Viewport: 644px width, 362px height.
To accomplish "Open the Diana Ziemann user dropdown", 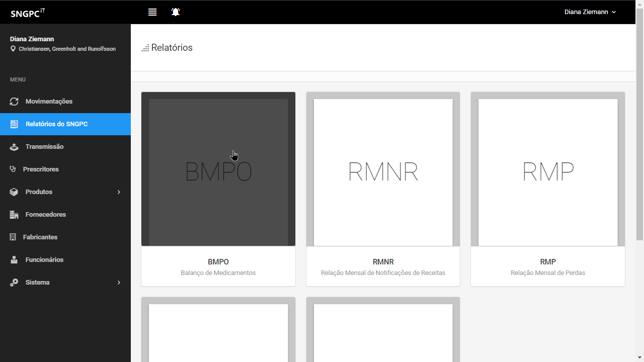I will pyautogui.click(x=590, y=12).
